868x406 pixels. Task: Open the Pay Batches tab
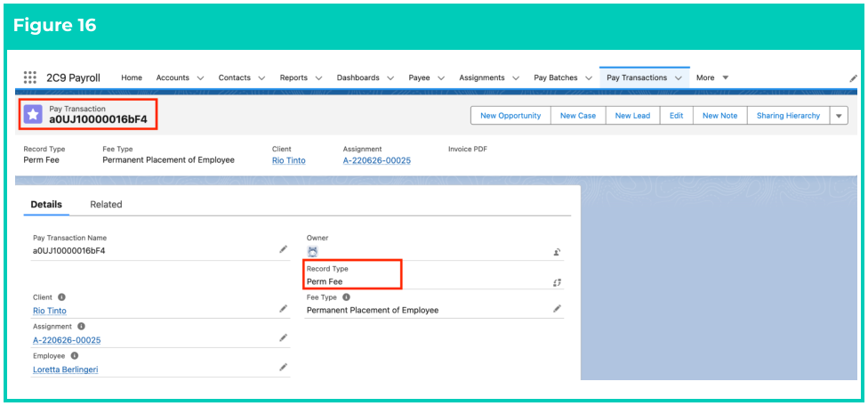555,77
